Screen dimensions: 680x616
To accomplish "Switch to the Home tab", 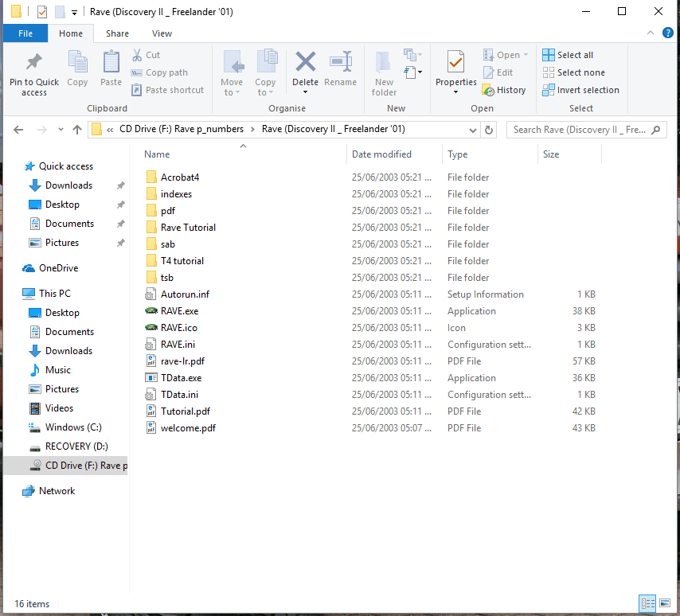I will tap(71, 33).
